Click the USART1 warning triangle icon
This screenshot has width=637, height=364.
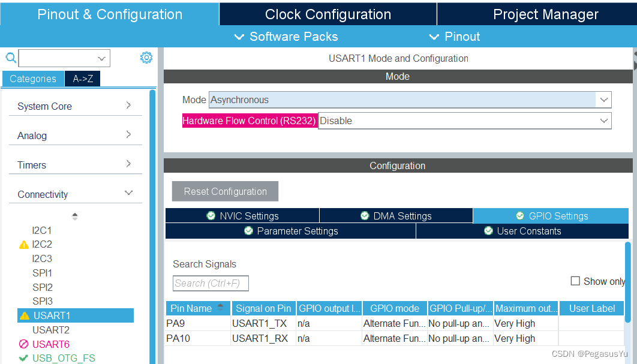click(25, 315)
